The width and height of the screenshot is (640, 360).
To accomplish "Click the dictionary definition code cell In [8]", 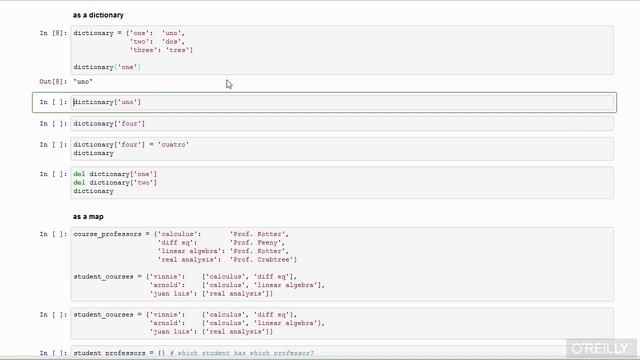I will point(342,50).
